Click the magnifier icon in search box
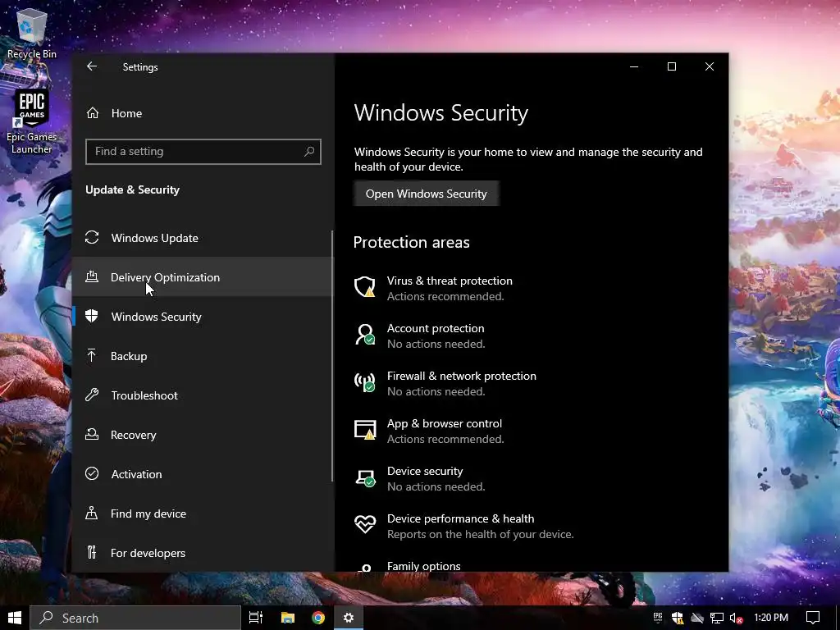Viewport: 840px width, 630px height. tap(309, 152)
